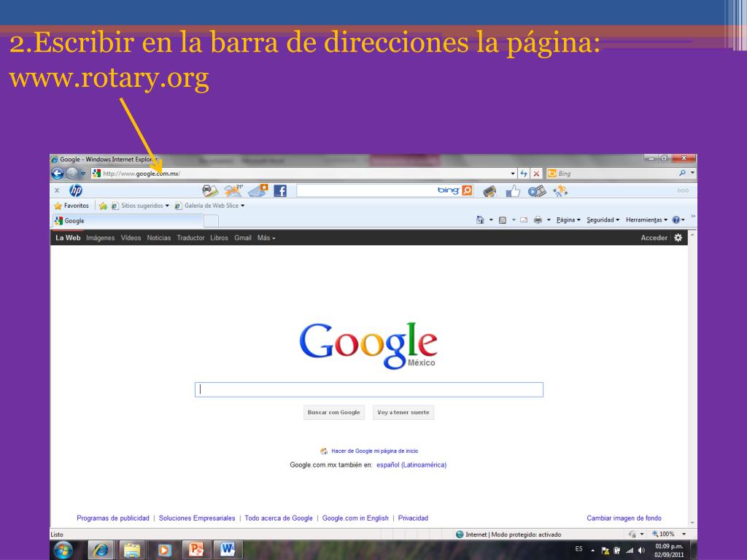Click the orange Bing search button
This screenshot has width=747, height=560.
(468, 190)
